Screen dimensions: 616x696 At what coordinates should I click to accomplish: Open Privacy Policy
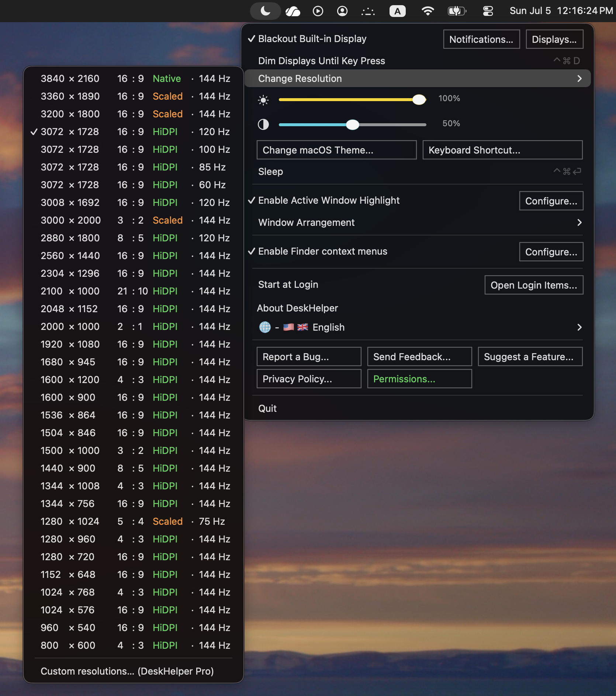[309, 379]
